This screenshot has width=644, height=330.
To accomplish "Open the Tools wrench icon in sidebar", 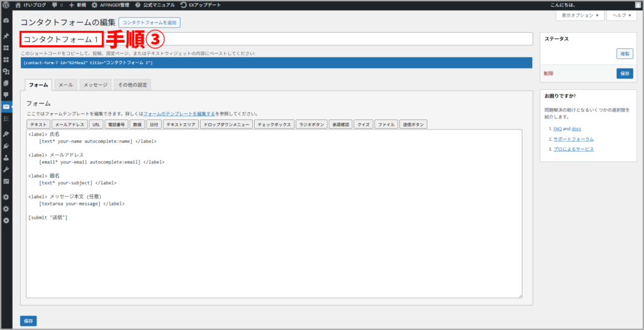I will (x=6, y=170).
